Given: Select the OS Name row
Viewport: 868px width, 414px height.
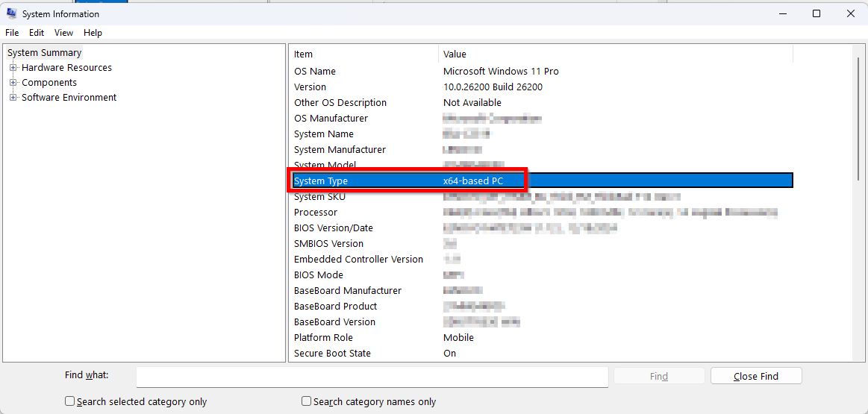Looking at the screenshot, I should point(315,72).
